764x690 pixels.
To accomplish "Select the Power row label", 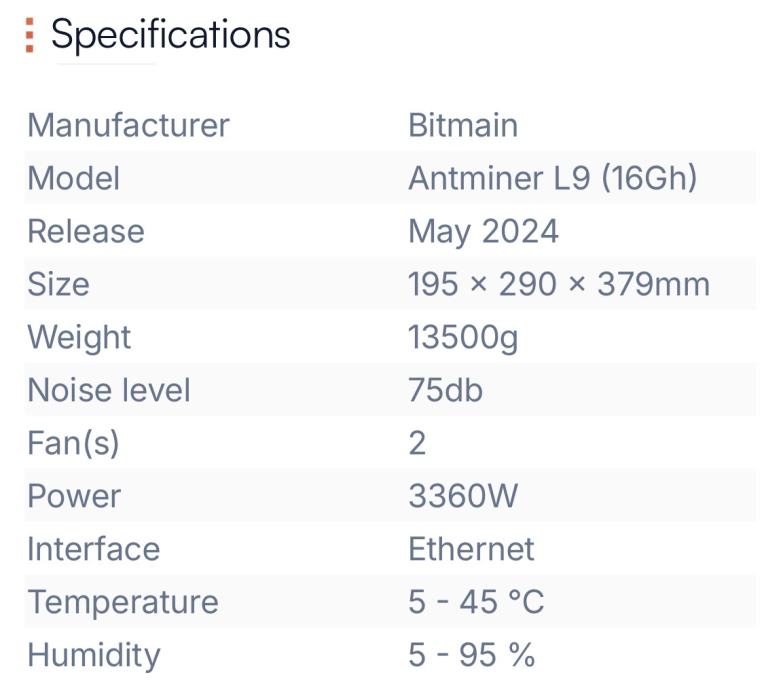I will 73,496.
